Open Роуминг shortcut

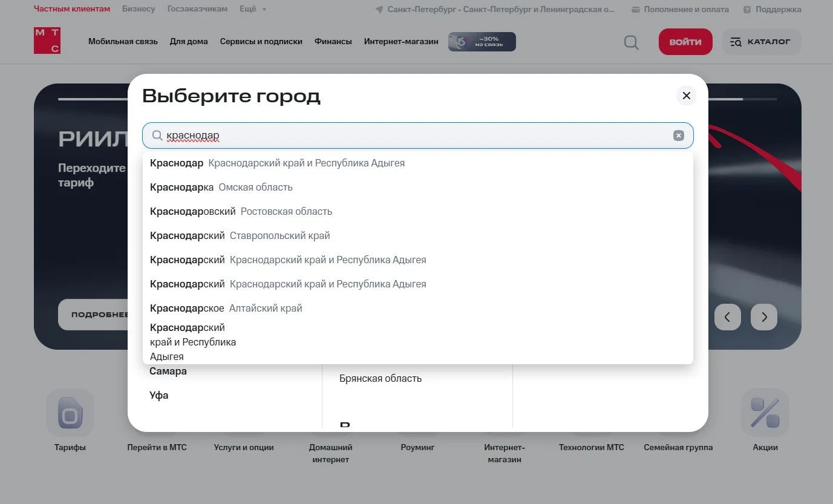417,448
